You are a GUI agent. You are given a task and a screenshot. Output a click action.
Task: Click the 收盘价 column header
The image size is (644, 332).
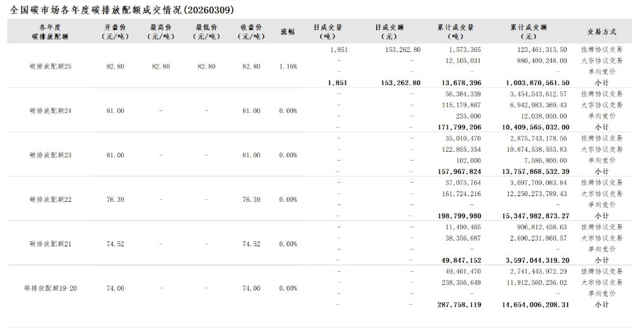pos(251,32)
